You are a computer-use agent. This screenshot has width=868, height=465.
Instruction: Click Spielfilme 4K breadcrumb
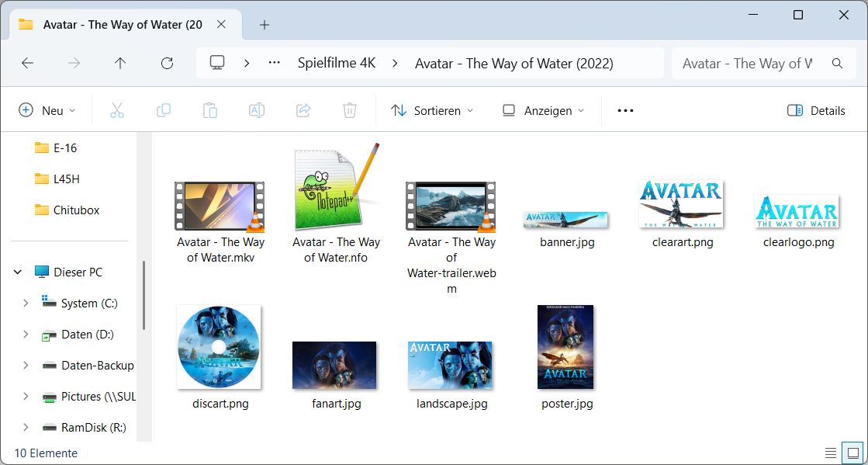click(337, 63)
